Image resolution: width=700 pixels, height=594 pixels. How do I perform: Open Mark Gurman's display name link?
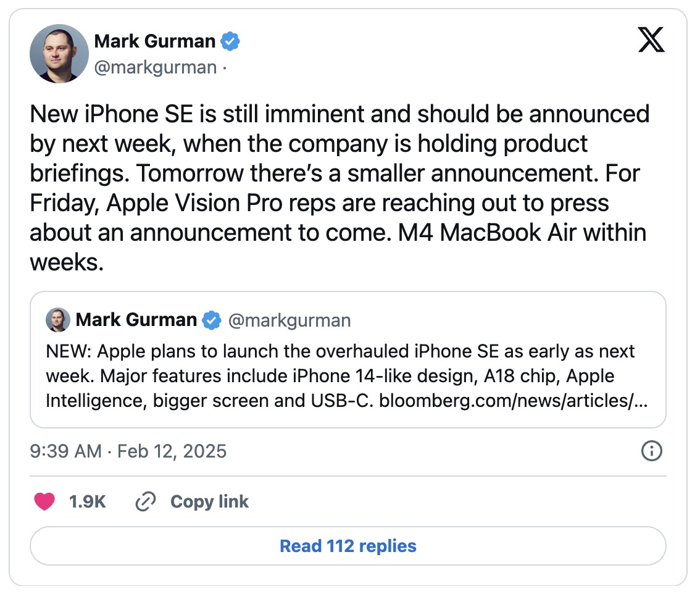(154, 40)
